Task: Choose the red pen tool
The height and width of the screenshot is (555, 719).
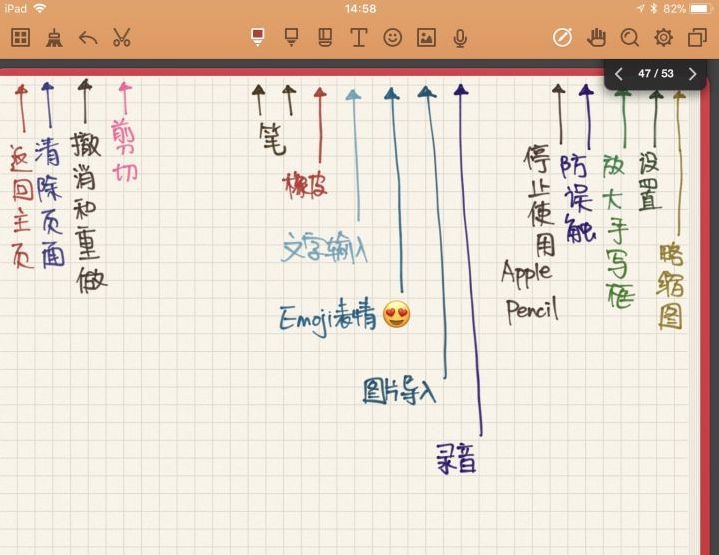Action: [x=258, y=37]
